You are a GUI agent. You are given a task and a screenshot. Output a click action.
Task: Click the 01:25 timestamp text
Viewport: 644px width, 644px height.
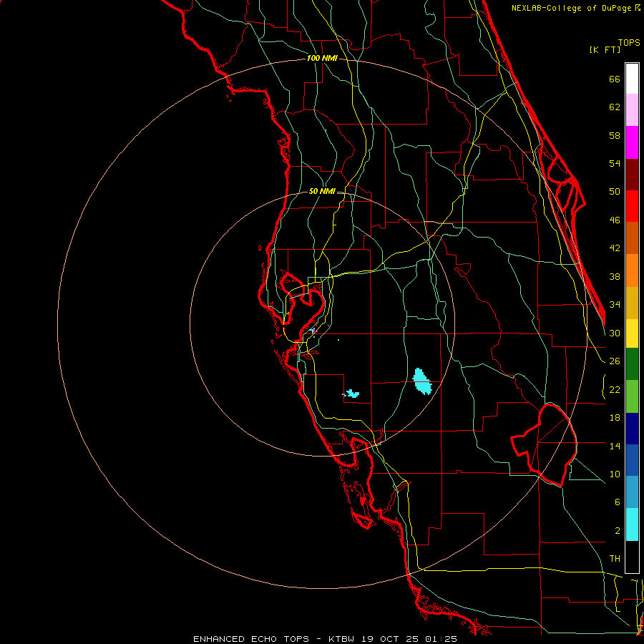tap(441, 639)
